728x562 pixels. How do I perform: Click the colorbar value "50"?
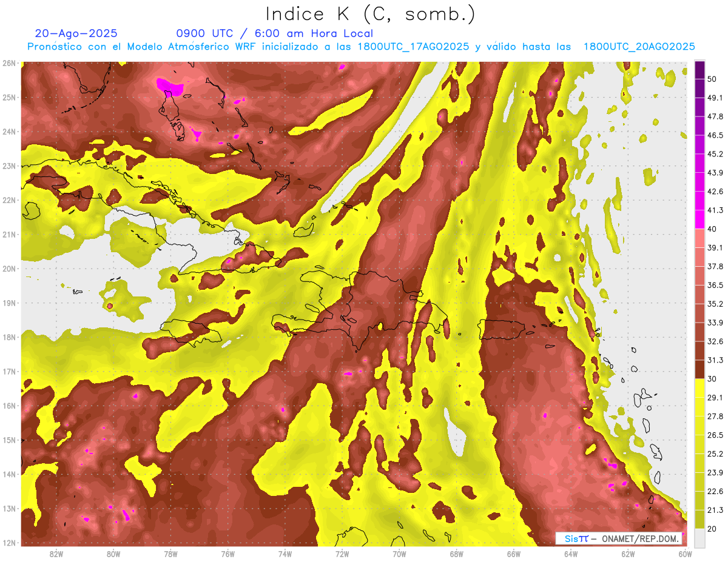coord(712,78)
